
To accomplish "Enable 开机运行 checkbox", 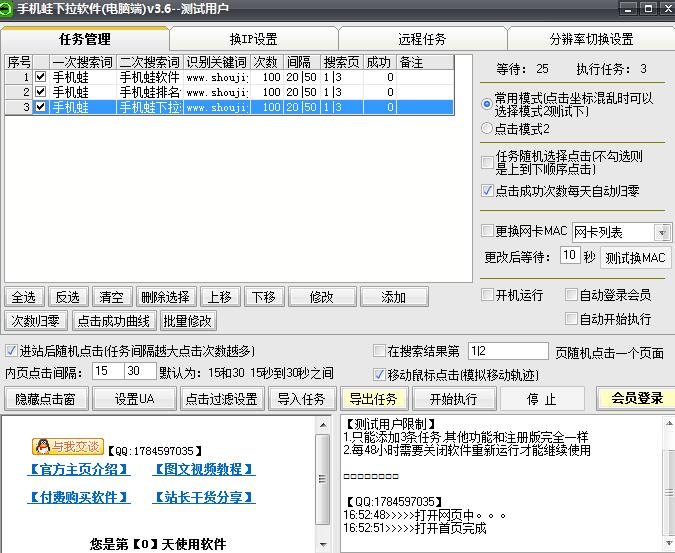I will pos(488,295).
